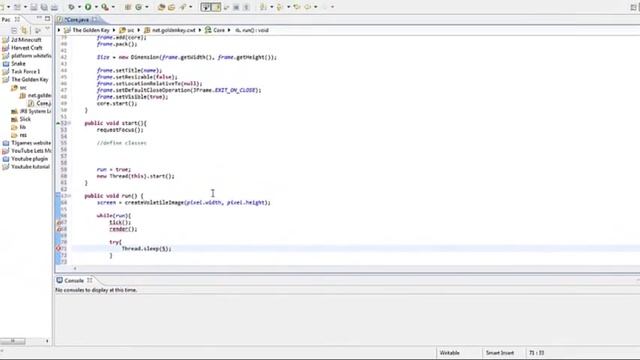Viewport: 640px width, 360px height.
Task: Select the Console tab
Action: point(74,280)
